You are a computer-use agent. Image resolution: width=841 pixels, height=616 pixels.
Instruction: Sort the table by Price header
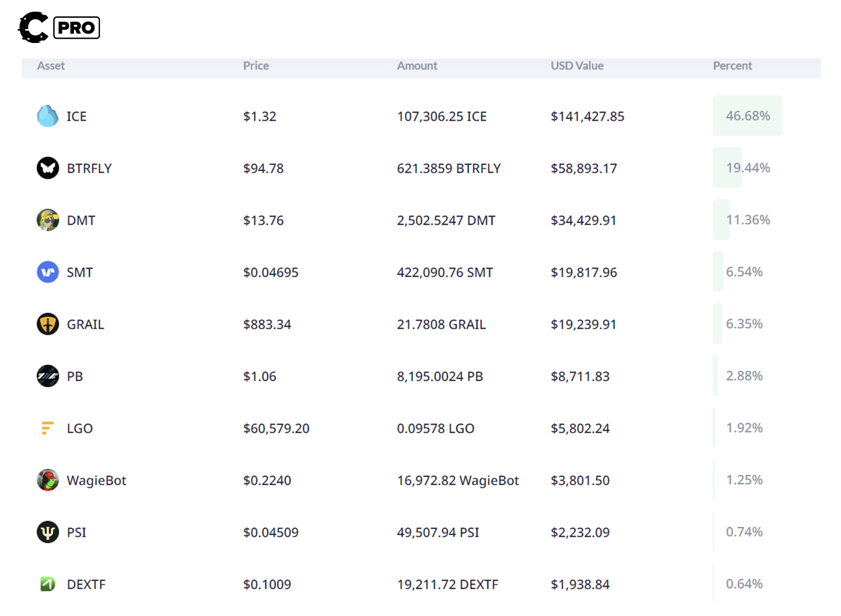click(x=256, y=66)
